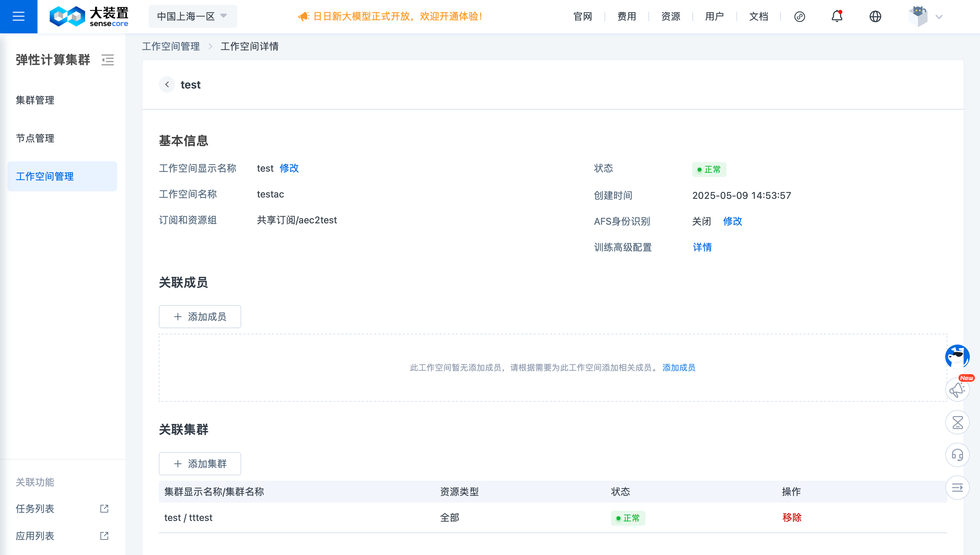Click the globe language icon

point(875,16)
